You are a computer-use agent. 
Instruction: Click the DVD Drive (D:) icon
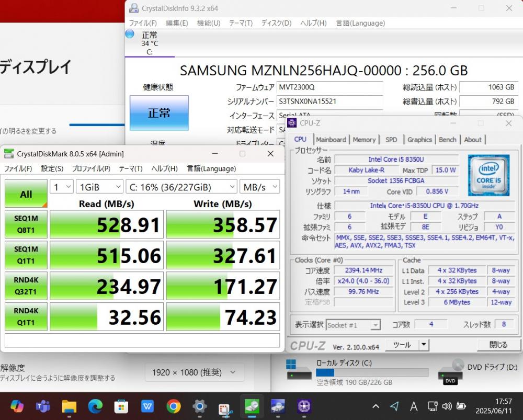[450, 372]
